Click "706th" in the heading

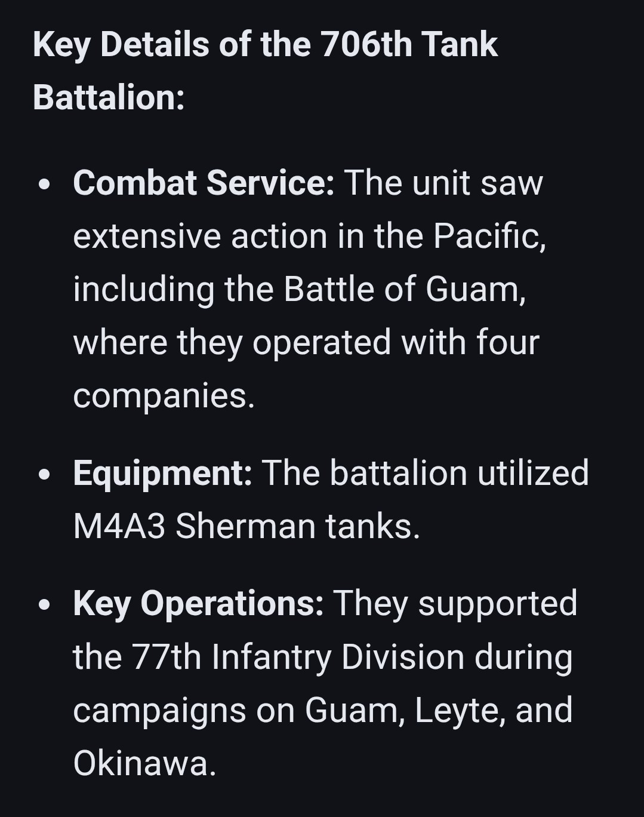pyautogui.click(x=366, y=45)
